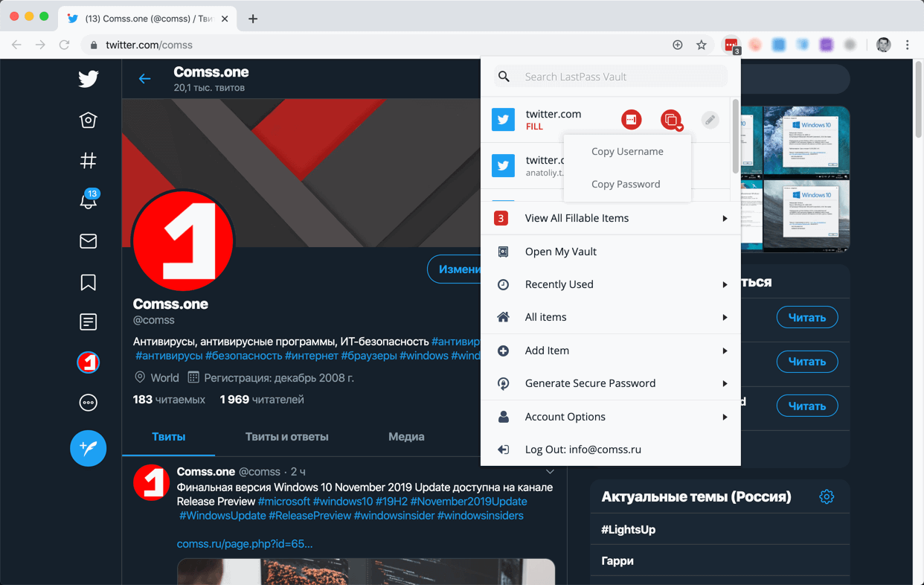Click the first Читать follow button
924x585 pixels.
click(807, 317)
